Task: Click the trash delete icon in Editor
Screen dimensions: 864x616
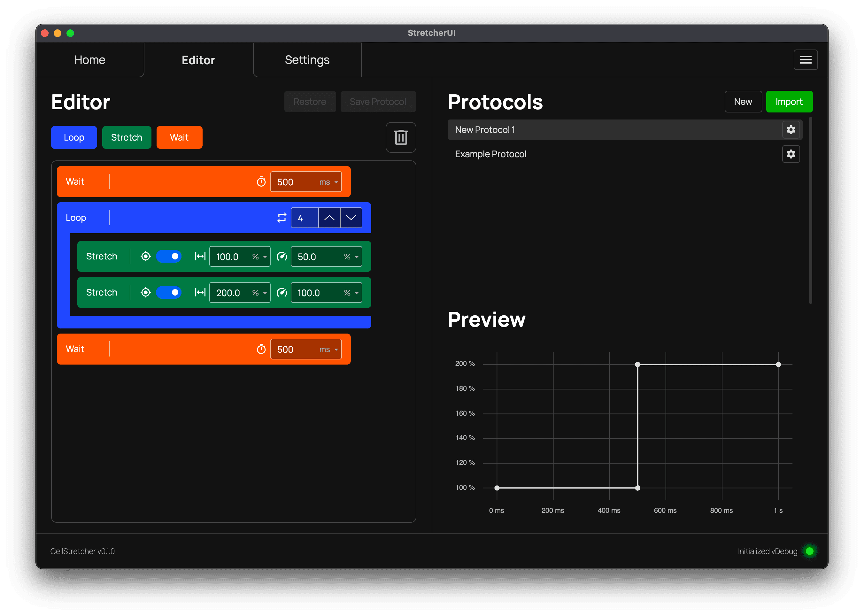Action: [x=400, y=137]
